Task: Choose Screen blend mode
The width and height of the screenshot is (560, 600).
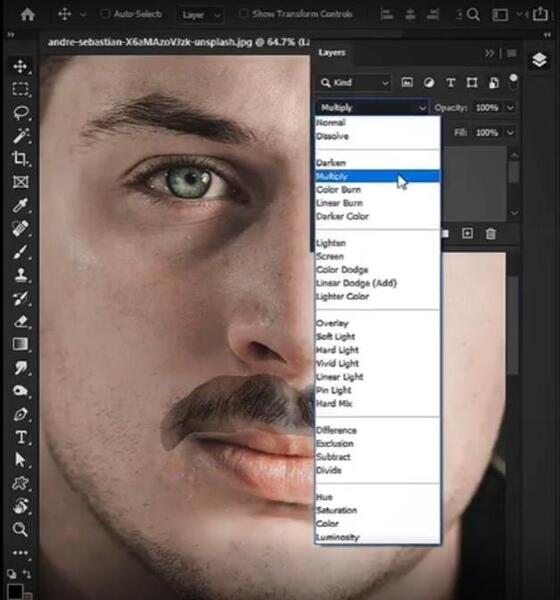Action: (377, 256)
